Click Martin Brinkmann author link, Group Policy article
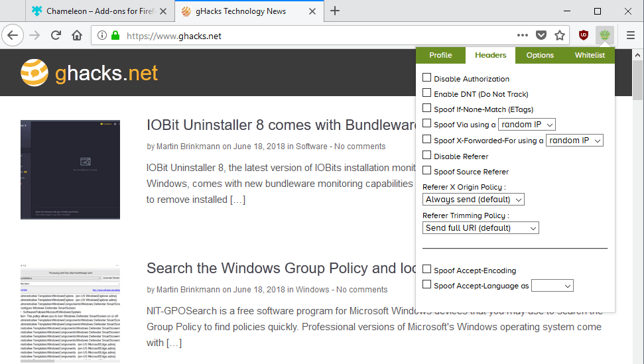Screen dimensions: 644x364 click(x=188, y=290)
